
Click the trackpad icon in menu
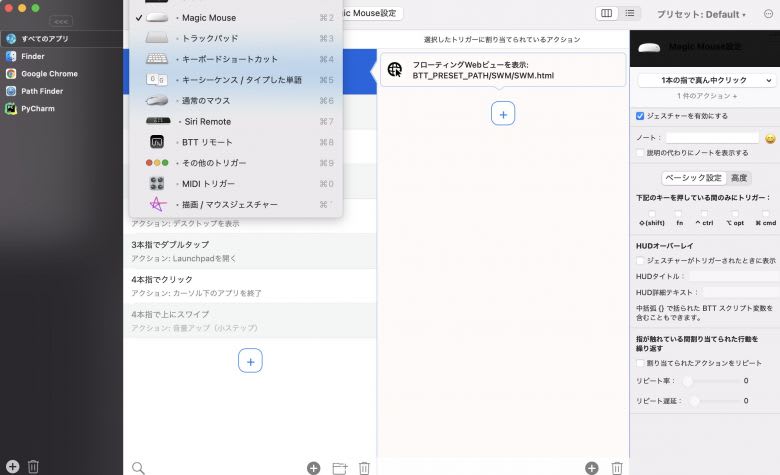click(x=157, y=38)
